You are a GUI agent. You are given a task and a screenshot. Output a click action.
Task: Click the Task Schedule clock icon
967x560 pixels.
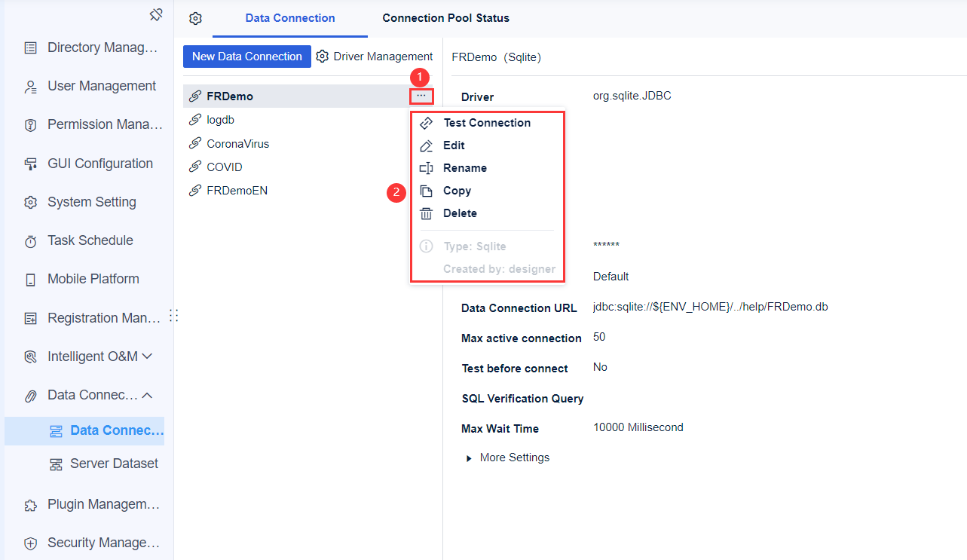point(31,240)
